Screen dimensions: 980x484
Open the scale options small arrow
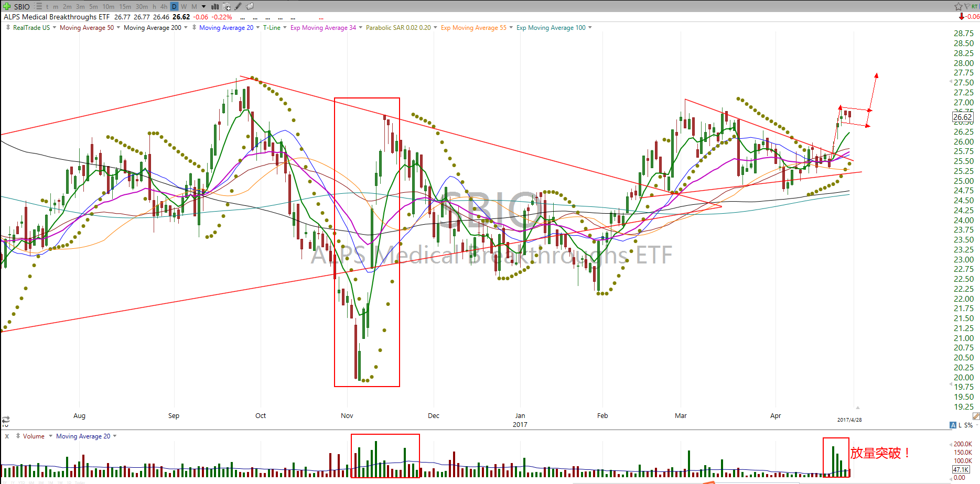click(x=977, y=425)
